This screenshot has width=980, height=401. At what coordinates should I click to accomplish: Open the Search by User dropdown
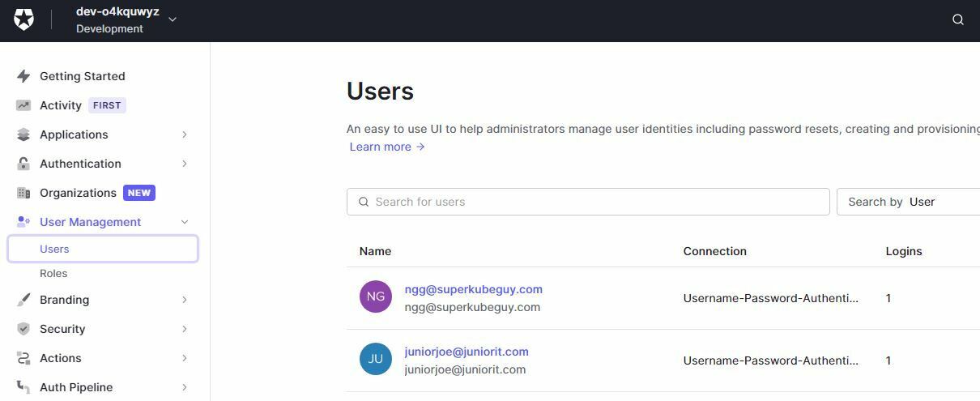coord(908,202)
